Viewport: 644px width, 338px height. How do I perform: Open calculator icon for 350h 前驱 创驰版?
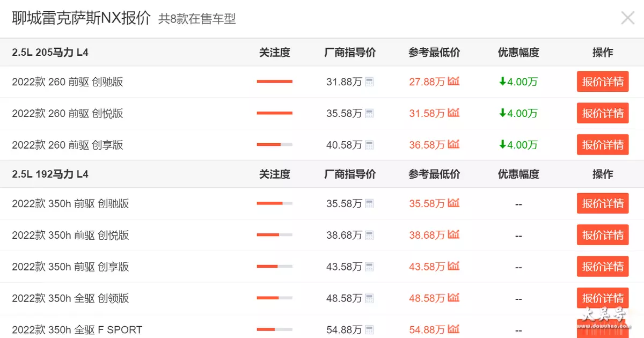(369, 204)
